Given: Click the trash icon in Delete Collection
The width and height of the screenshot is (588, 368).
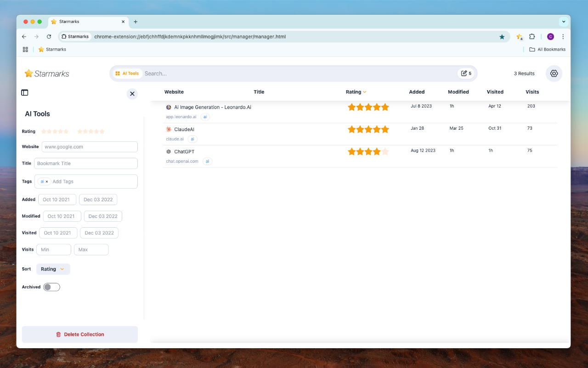Looking at the screenshot, I should click(58, 334).
